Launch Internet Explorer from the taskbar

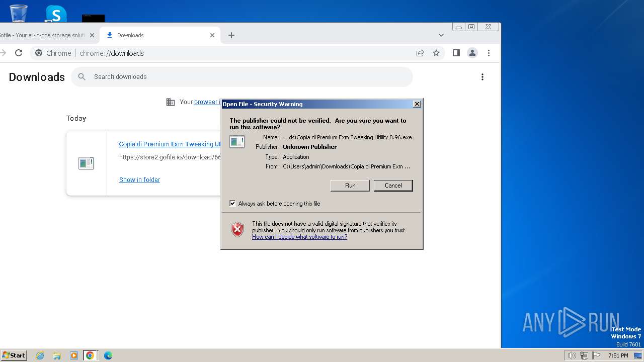click(x=40, y=355)
